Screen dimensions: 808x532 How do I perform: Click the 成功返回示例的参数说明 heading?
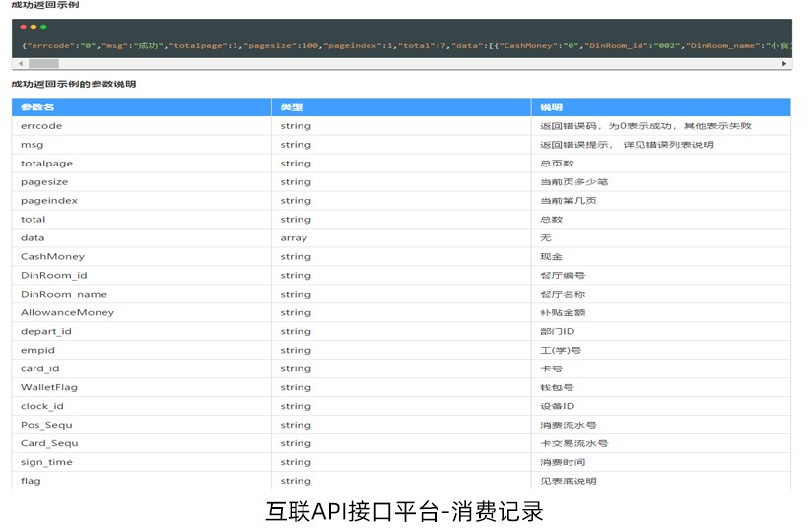(x=73, y=84)
